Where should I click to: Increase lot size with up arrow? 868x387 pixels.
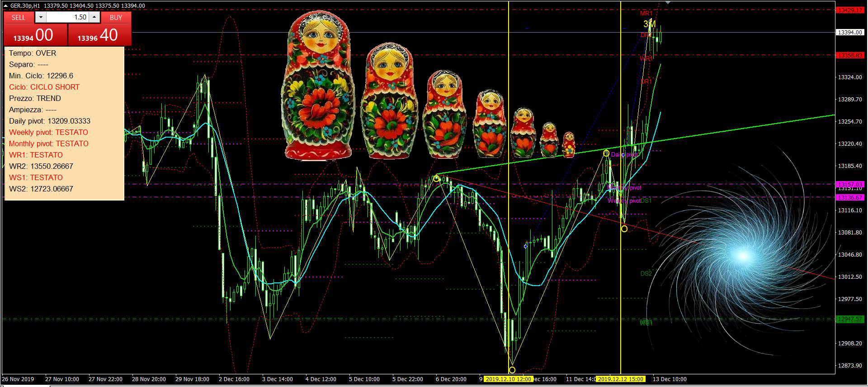pyautogui.click(x=94, y=17)
